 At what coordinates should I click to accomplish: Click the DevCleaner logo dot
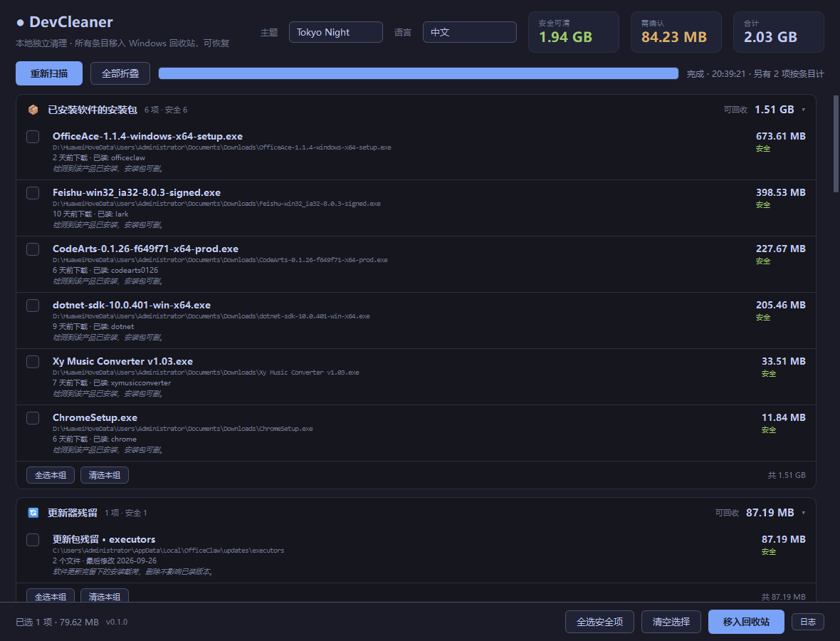pyautogui.click(x=21, y=23)
